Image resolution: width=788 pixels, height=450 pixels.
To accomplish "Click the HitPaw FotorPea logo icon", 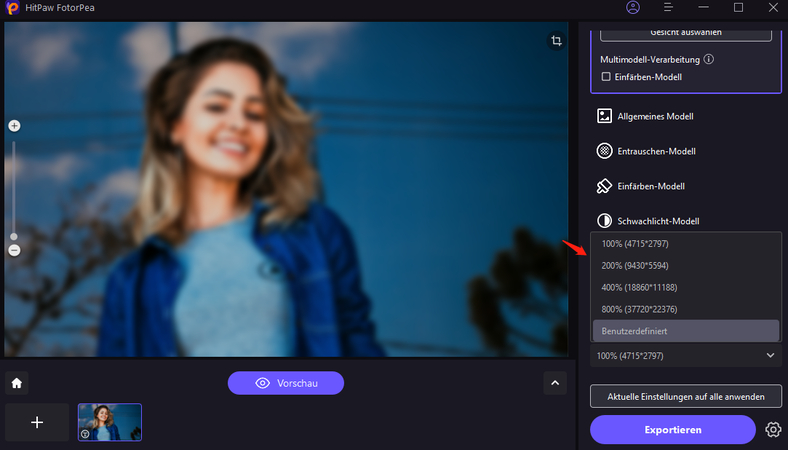I will click(12, 8).
